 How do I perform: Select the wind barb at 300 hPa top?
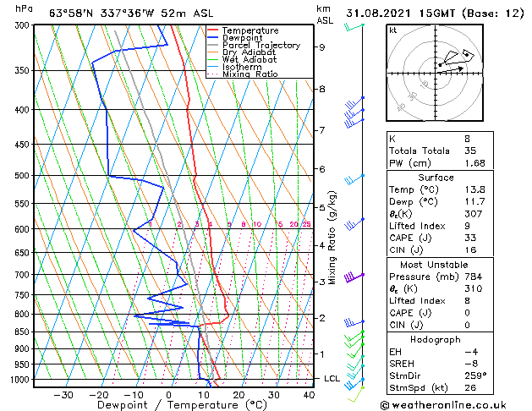tap(354, 27)
